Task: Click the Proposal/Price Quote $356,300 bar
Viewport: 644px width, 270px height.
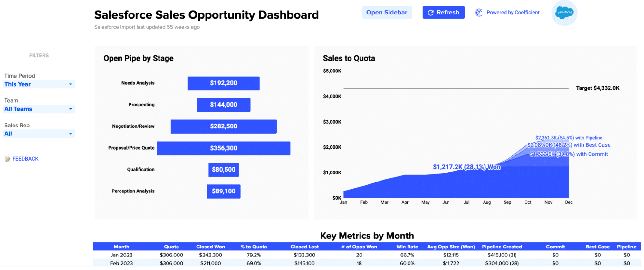Action: click(x=224, y=148)
